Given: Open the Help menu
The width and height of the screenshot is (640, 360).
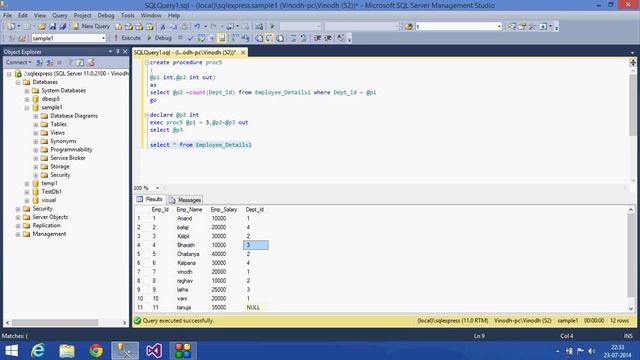Looking at the screenshot, I should coord(174,15).
